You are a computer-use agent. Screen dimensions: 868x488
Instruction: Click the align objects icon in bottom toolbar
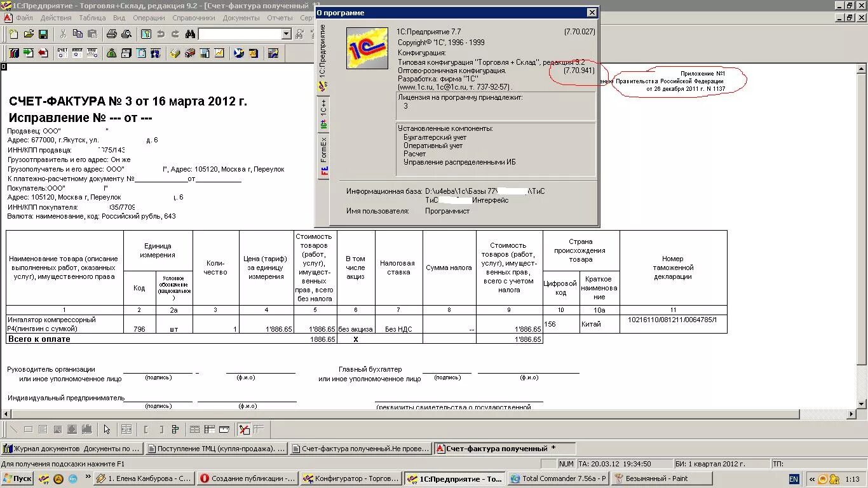(175, 430)
